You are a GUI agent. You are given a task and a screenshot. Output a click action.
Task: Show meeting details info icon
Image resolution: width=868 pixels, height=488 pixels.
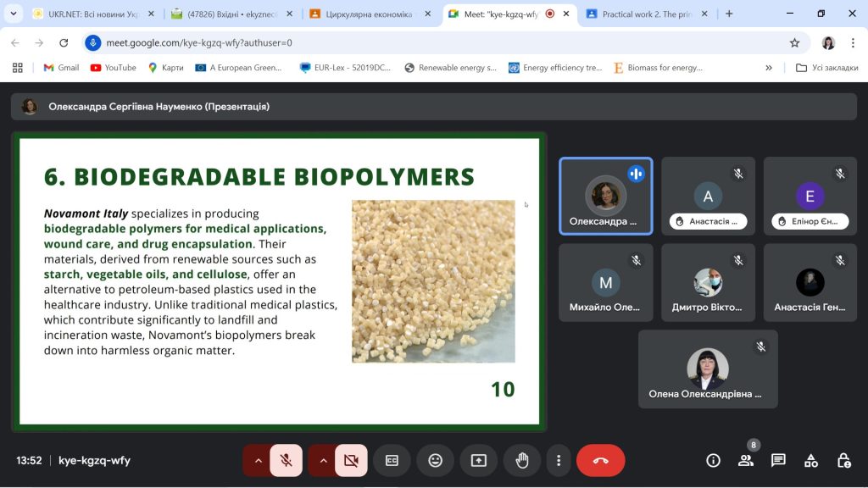coord(713,461)
